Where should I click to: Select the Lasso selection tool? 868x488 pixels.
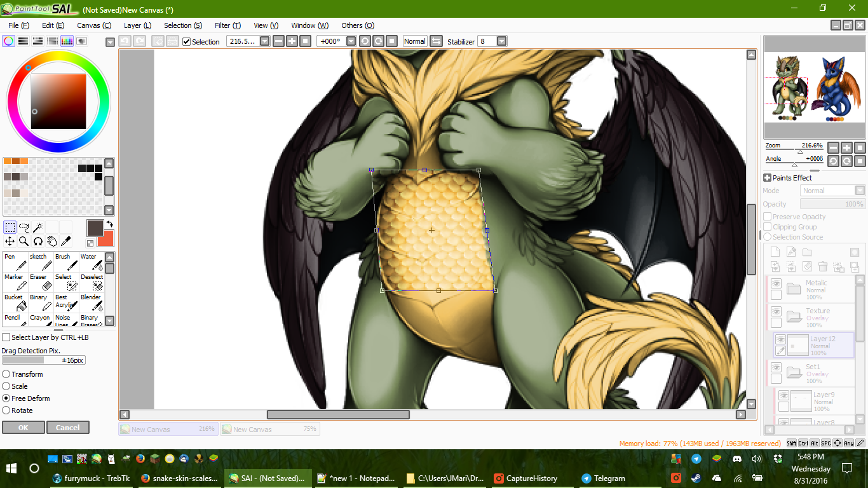tap(24, 227)
